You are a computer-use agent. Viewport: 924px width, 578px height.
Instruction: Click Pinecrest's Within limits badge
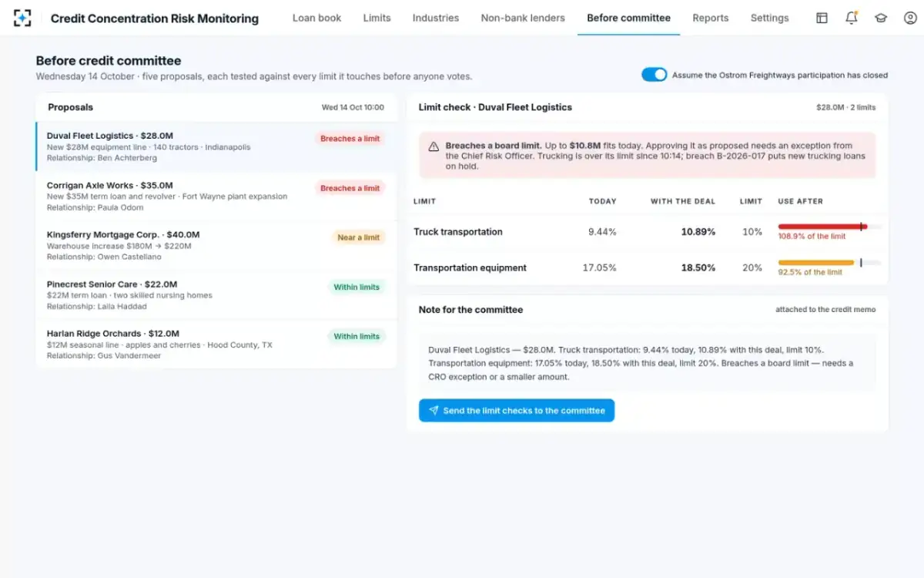tap(357, 287)
